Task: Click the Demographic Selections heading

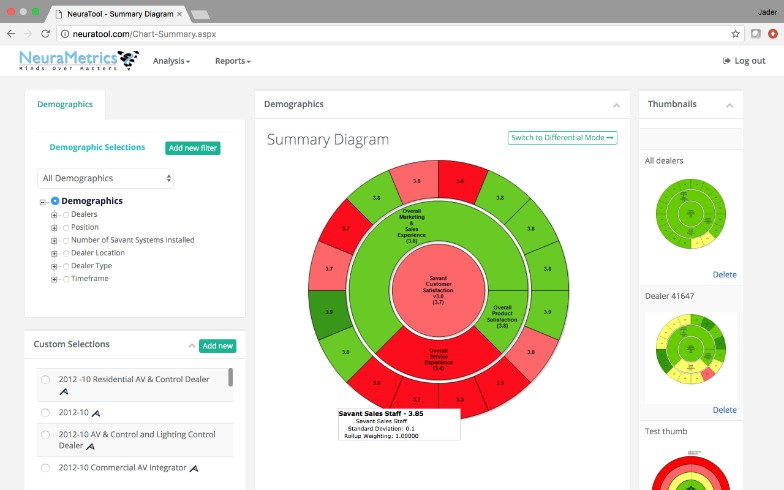Action: tap(97, 147)
